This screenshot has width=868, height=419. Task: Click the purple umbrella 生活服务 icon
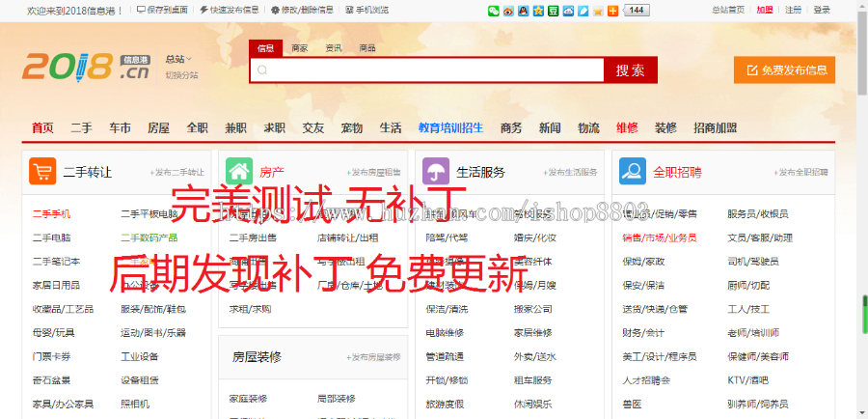point(436,171)
